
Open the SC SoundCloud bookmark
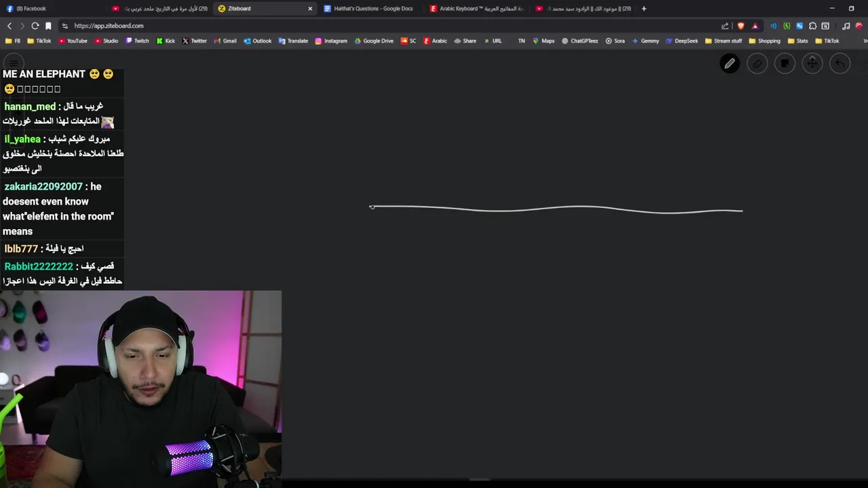click(x=408, y=41)
